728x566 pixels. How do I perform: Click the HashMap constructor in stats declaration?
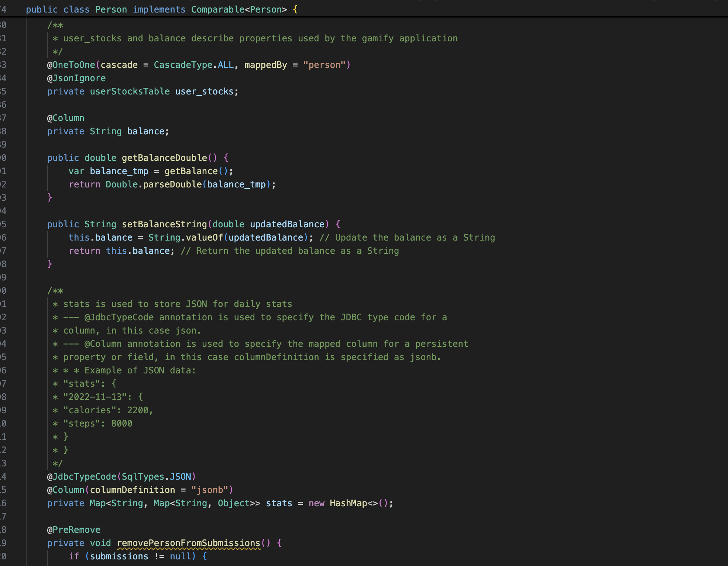(x=348, y=503)
